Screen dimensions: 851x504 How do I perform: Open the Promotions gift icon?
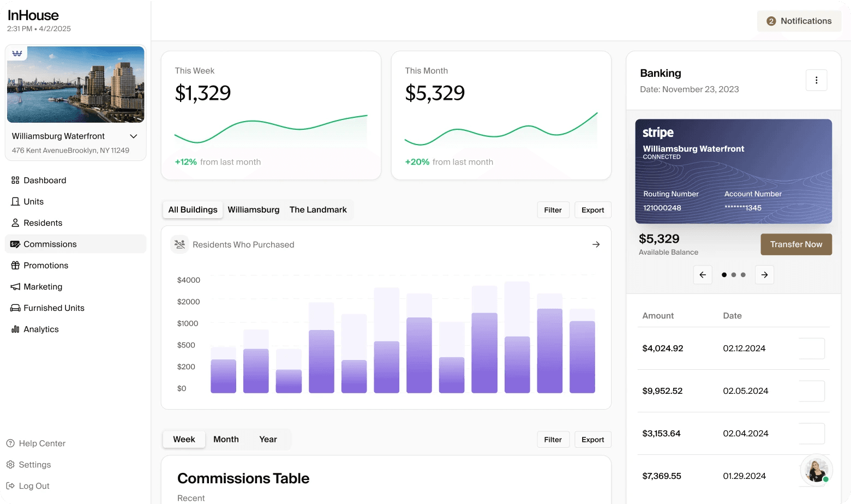tap(15, 265)
